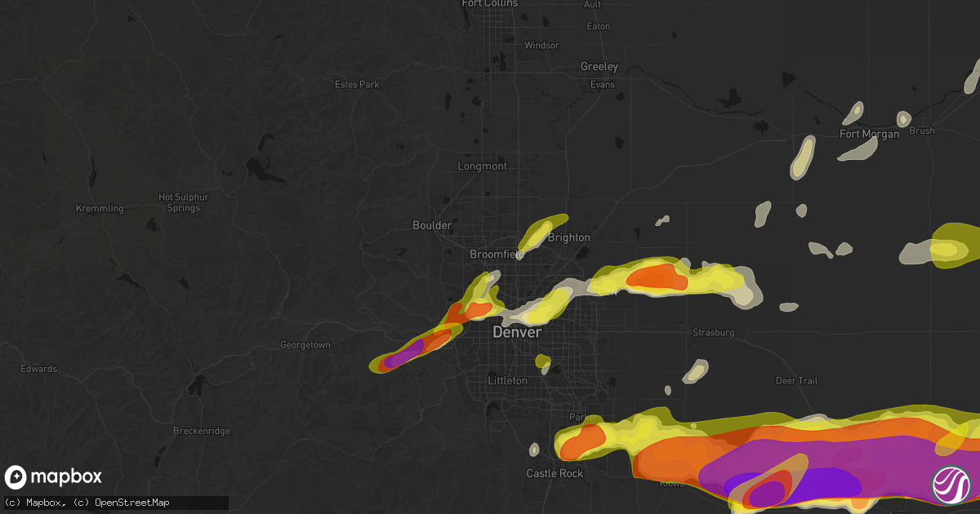Image resolution: width=980 pixels, height=514 pixels.
Task: Click the orange hail swath east of Brighton
Action: pos(657,277)
